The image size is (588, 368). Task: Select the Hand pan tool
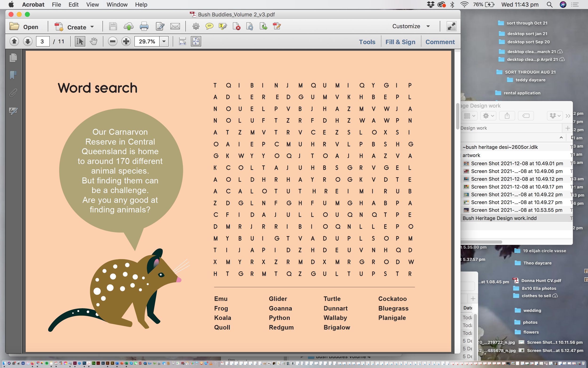pyautogui.click(x=94, y=41)
